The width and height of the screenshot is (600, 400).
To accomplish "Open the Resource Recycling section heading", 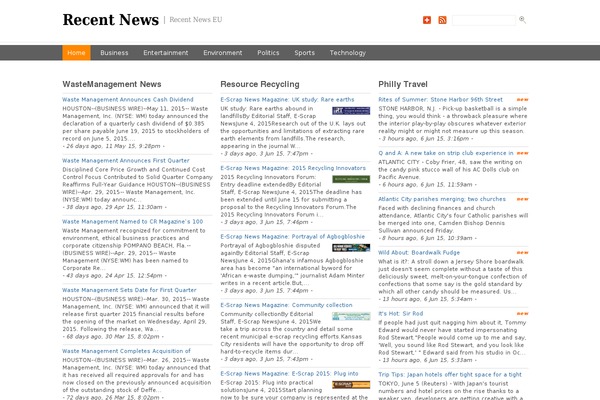I will pos(260,84).
